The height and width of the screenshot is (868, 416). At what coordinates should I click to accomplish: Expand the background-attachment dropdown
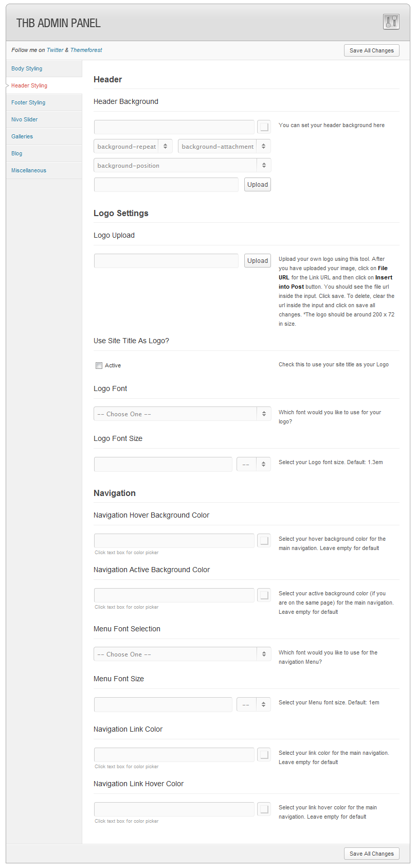pos(224,147)
